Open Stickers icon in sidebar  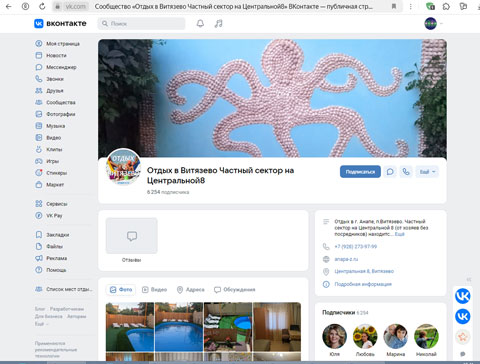pyautogui.click(x=39, y=173)
